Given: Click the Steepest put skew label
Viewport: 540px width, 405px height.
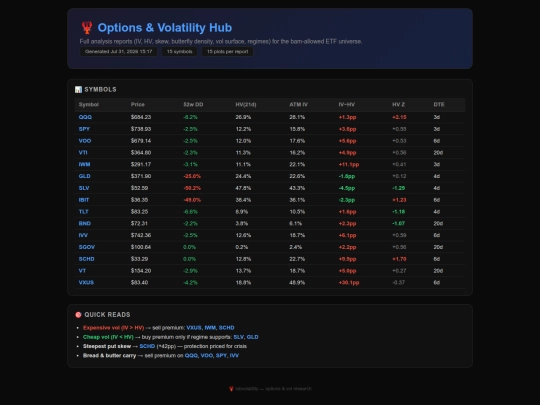Looking at the screenshot, I should 107,346.
